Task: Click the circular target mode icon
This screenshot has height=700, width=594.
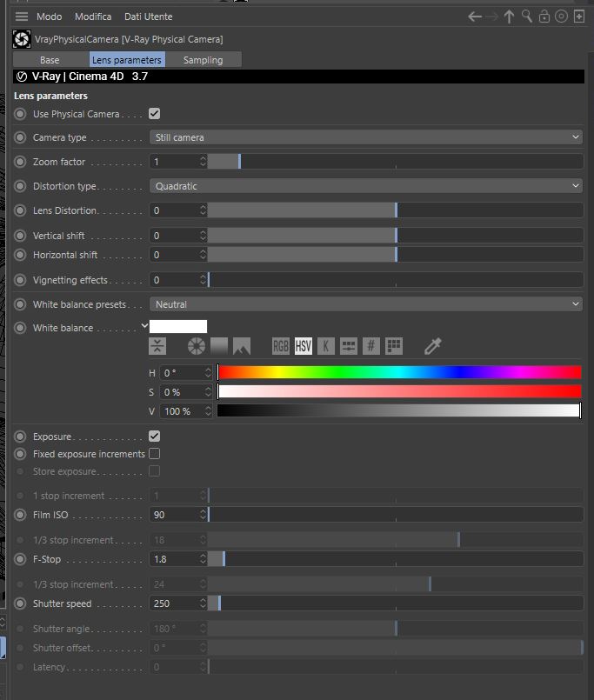Action: [x=561, y=17]
